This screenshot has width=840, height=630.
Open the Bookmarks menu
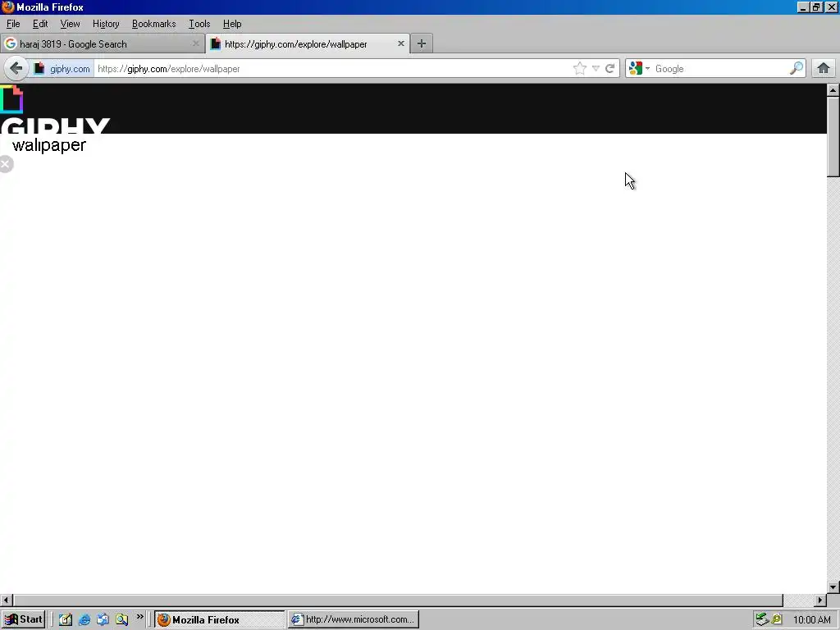pos(153,24)
